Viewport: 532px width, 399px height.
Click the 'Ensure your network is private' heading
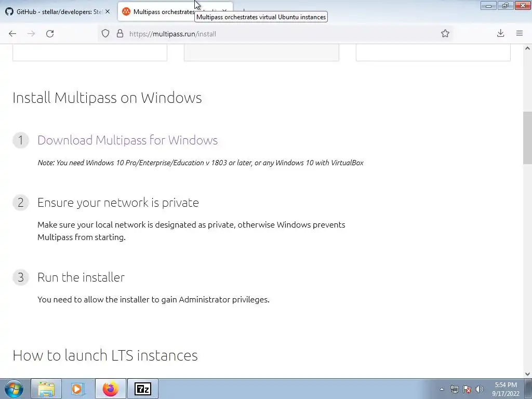tap(118, 203)
